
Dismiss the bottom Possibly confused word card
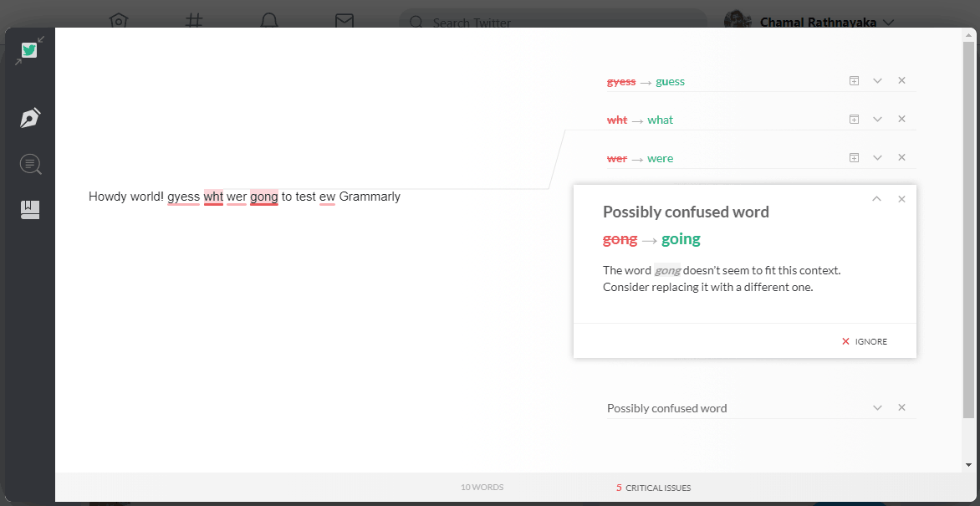click(x=901, y=407)
